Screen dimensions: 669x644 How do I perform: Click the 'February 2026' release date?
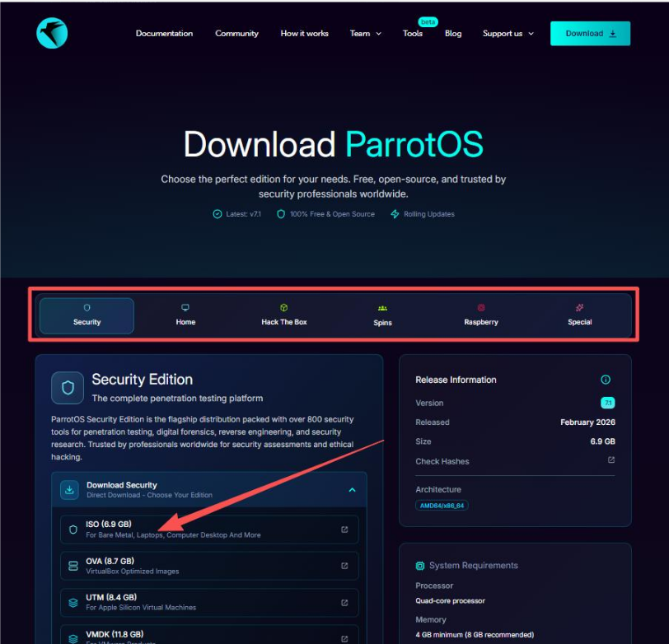[x=587, y=422]
